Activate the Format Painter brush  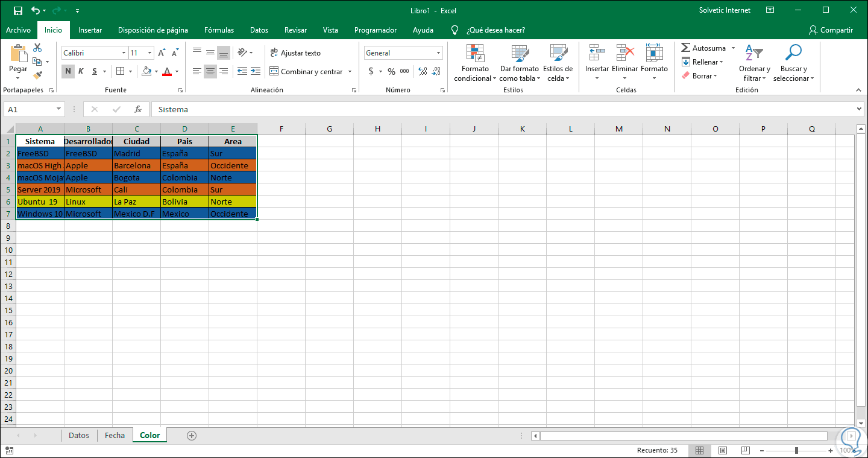pyautogui.click(x=37, y=75)
